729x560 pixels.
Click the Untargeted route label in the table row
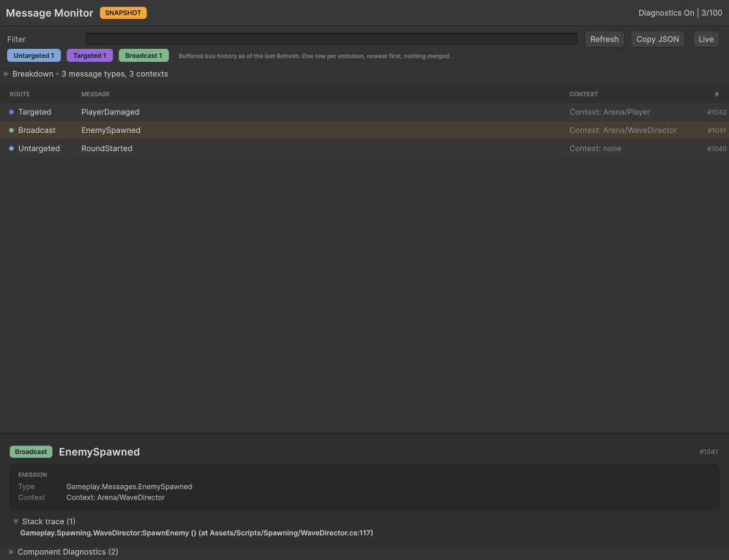coord(39,148)
